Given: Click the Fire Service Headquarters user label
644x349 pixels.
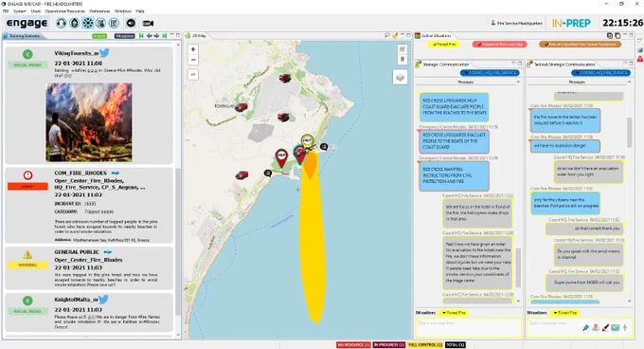Looking at the screenshot, I should coord(517,24).
